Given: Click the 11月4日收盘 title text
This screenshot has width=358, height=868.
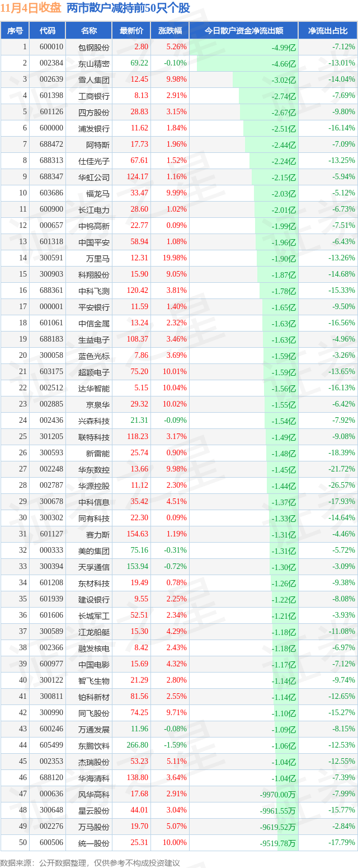Looking at the screenshot, I should click(31, 8).
